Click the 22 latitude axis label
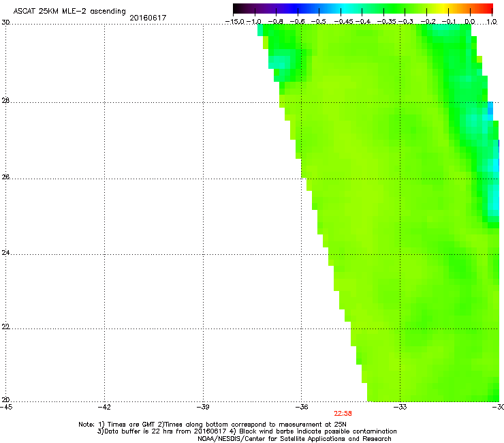504x443 pixels. (5, 327)
